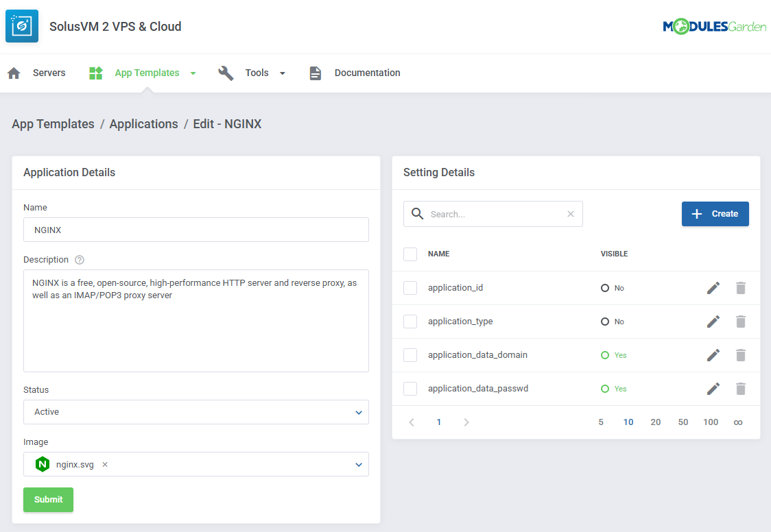
Task: Edit the application_data_passwd setting pencil
Action: tap(713, 389)
